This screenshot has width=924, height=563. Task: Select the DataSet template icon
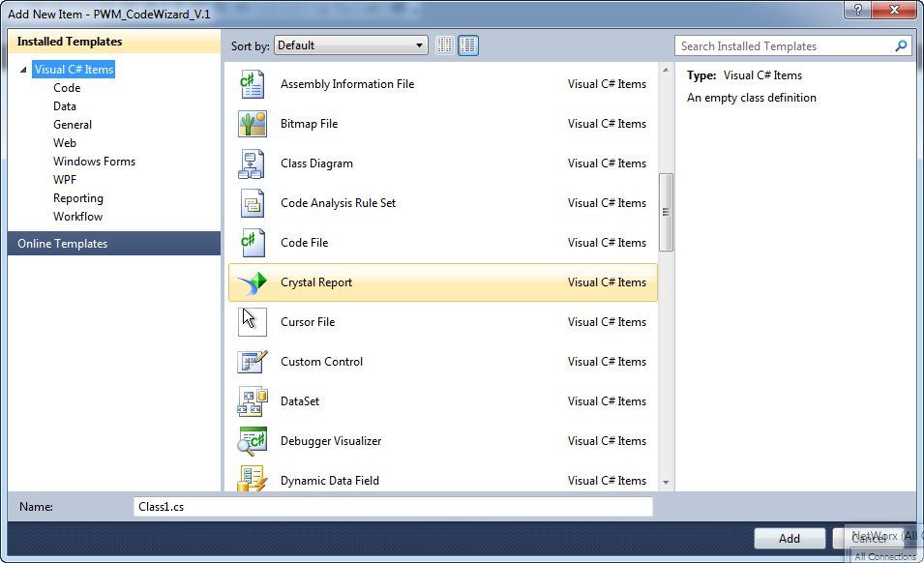coord(253,401)
